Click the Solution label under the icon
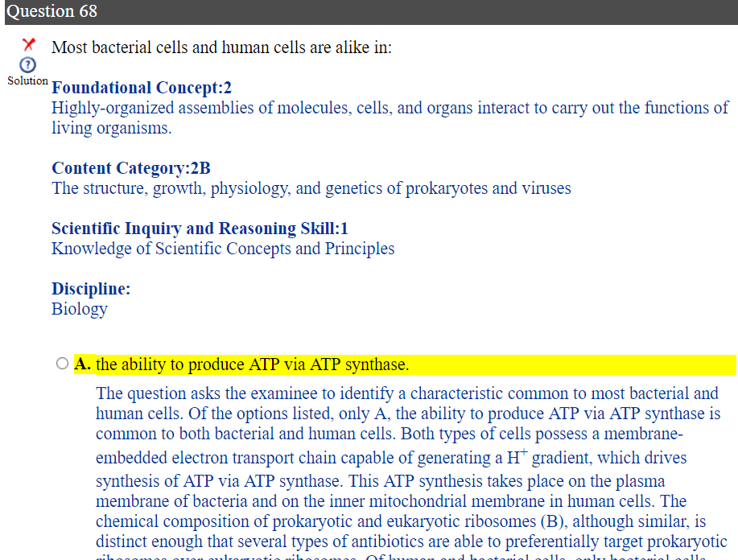This screenshot has height=560, width=738. tap(28, 81)
